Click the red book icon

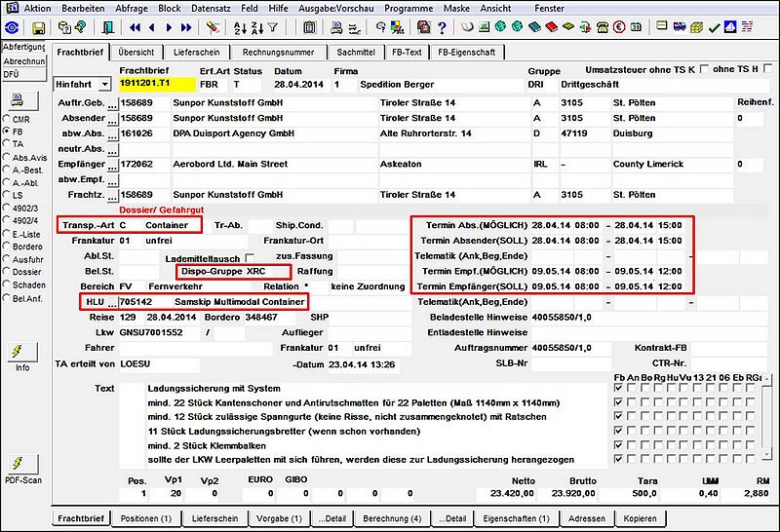[552, 27]
